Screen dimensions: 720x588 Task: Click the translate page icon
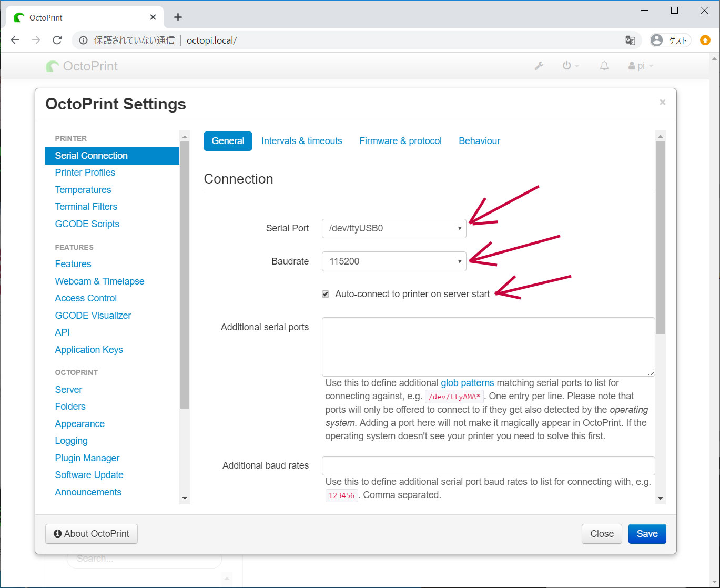pos(630,40)
